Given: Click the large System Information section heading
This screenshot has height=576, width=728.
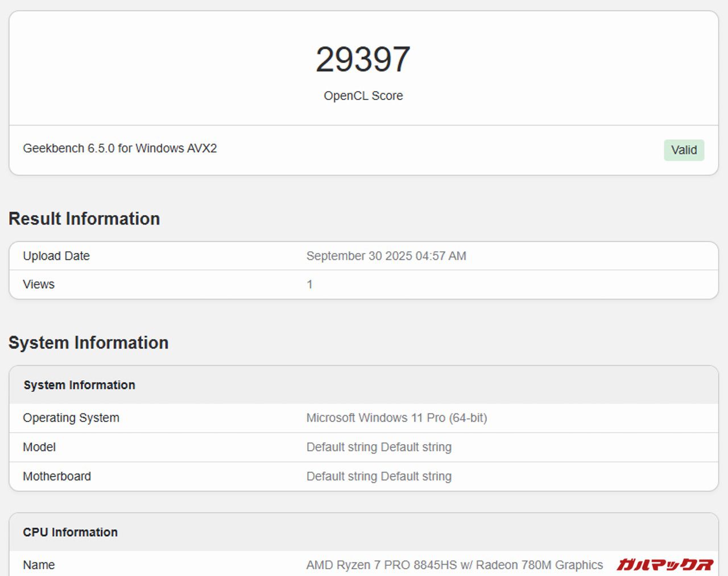Looking at the screenshot, I should [x=88, y=343].
